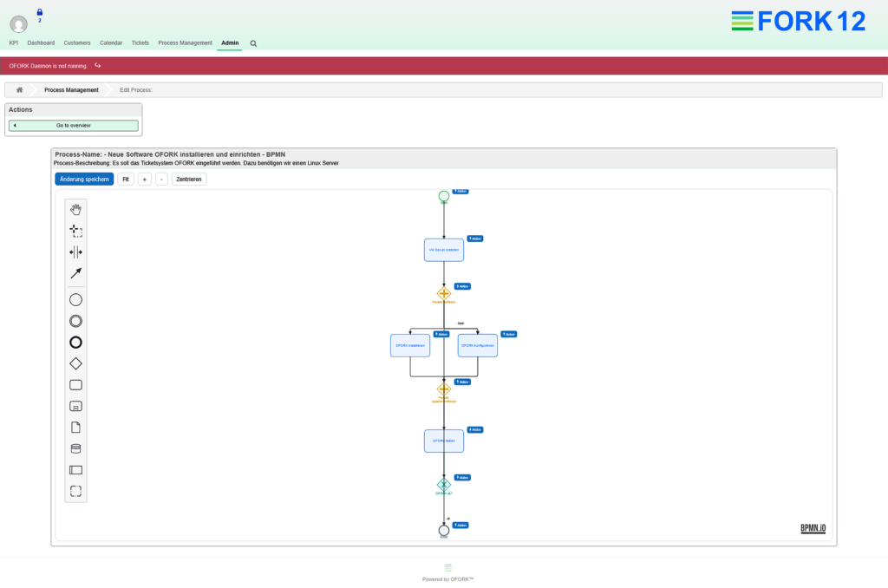Zoom out with the - button
The image size is (888, 588).
click(x=161, y=179)
